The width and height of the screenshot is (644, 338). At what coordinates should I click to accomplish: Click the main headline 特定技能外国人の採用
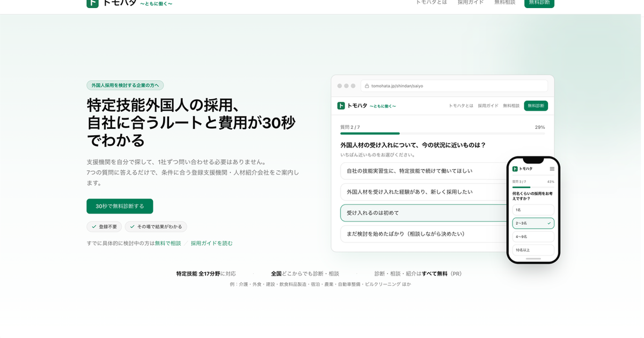point(191,122)
